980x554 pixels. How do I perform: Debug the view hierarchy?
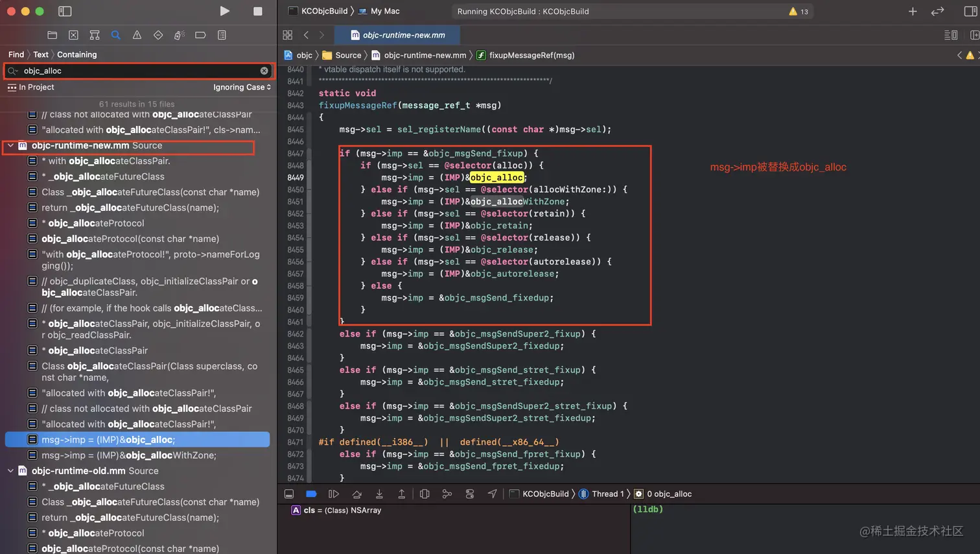[425, 494]
